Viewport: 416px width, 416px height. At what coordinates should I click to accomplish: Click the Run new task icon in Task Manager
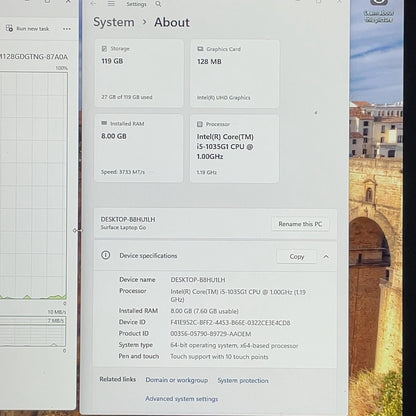9,28
